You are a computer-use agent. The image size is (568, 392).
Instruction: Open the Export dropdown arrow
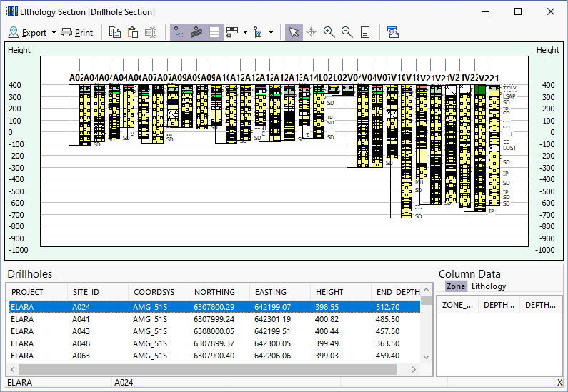tap(54, 33)
